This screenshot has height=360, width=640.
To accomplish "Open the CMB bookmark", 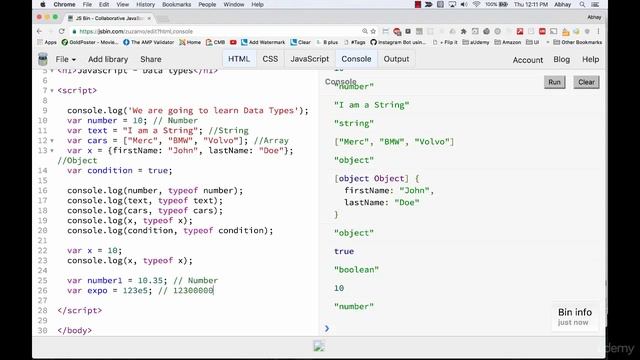I will tap(216, 42).
